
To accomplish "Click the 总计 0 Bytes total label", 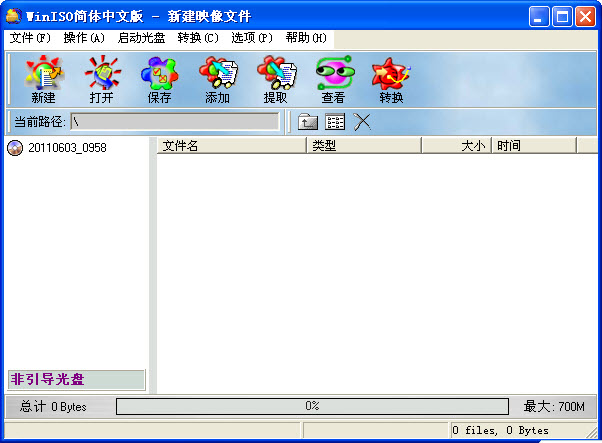I will (53, 407).
